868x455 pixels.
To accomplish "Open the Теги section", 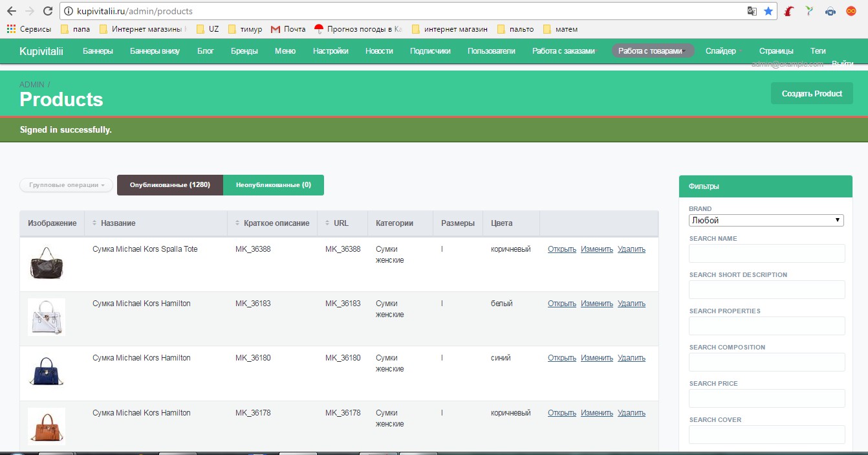I will point(818,51).
